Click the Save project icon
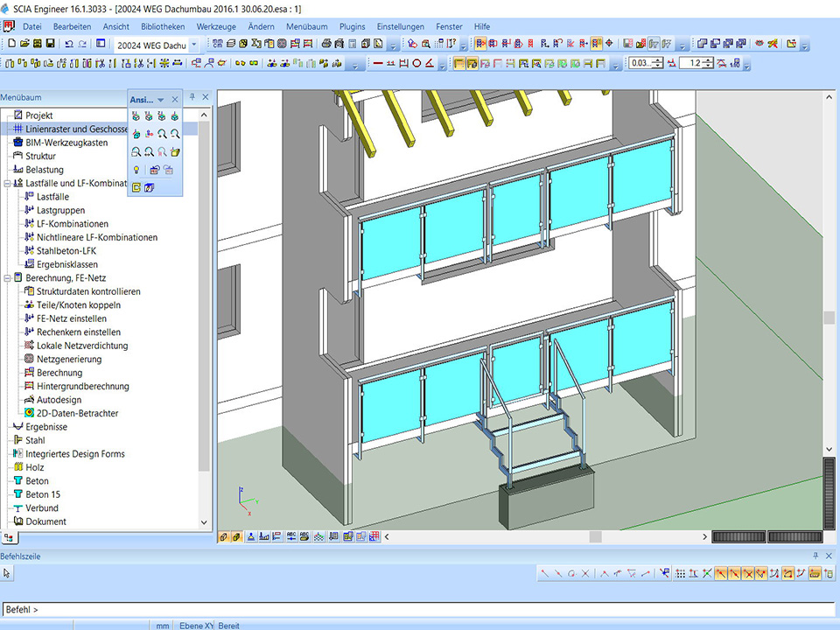Screen dimensions: 840x630 [51, 44]
